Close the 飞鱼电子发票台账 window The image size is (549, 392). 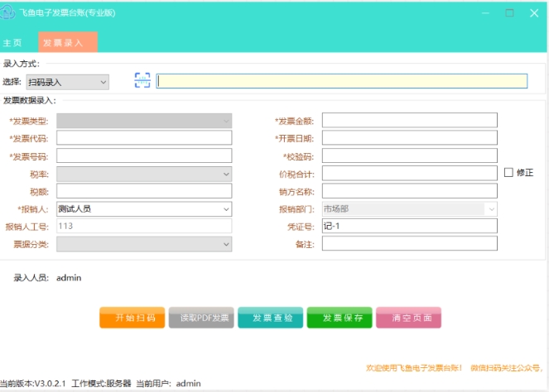point(534,13)
